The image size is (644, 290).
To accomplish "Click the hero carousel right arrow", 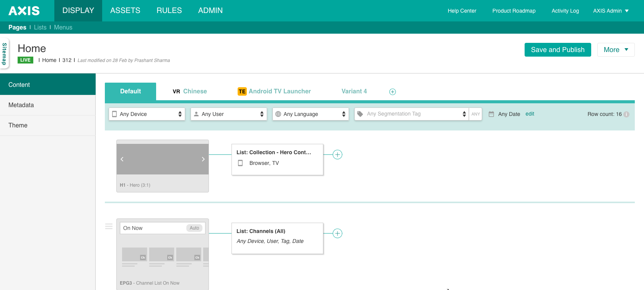I will 203,159.
